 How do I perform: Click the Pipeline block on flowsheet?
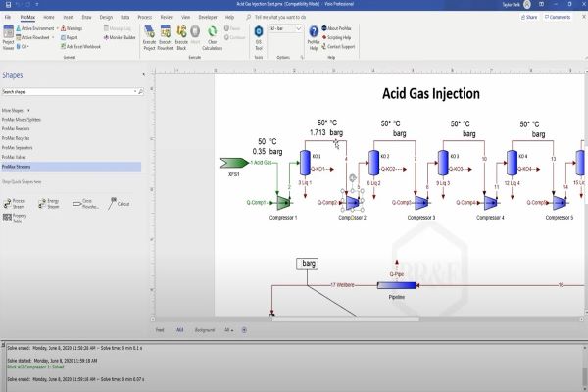point(397,285)
